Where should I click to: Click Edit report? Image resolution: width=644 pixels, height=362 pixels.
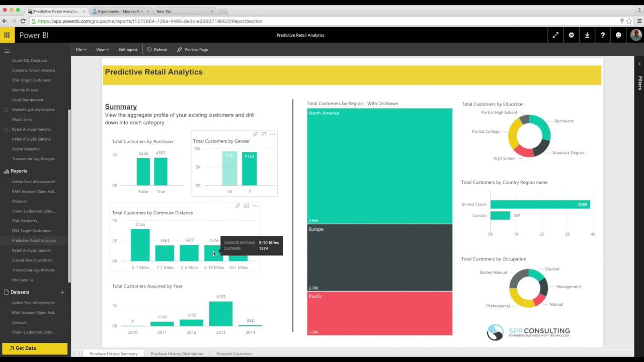point(128,50)
